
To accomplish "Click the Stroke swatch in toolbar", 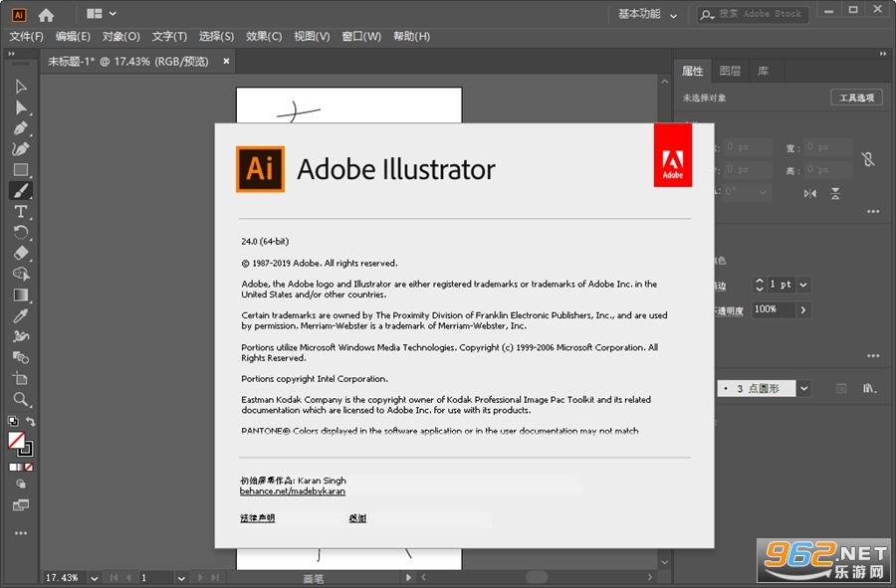I will pyautogui.click(x=26, y=450).
